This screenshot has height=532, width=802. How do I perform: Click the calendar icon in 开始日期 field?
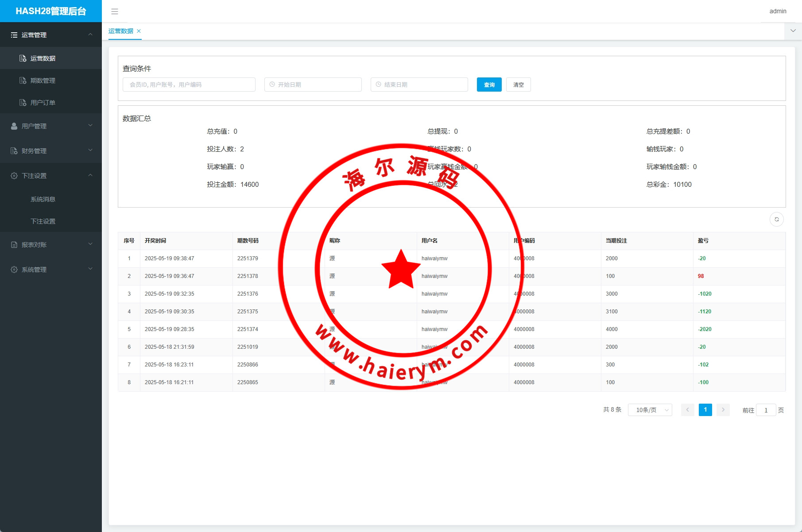(272, 85)
